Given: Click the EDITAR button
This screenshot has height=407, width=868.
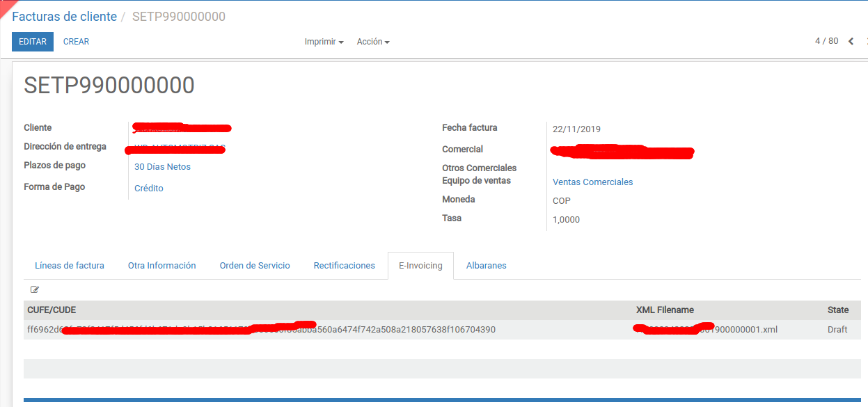Looking at the screenshot, I should [x=32, y=42].
